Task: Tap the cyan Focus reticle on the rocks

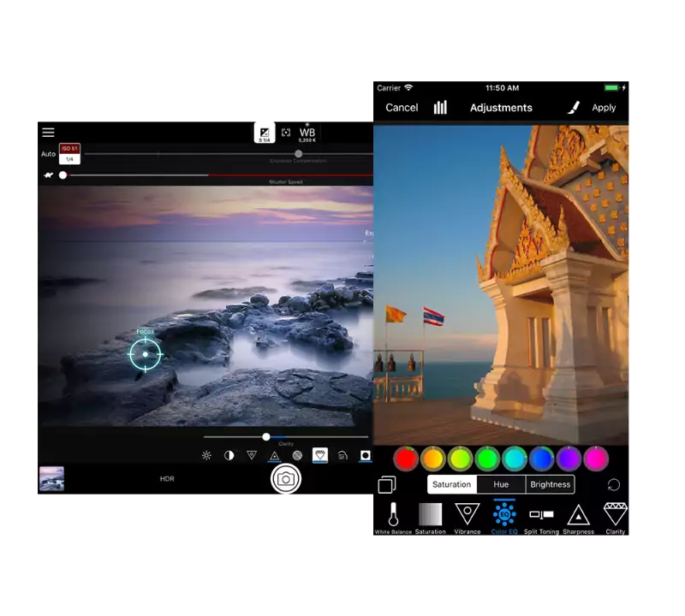Action: (x=146, y=354)
